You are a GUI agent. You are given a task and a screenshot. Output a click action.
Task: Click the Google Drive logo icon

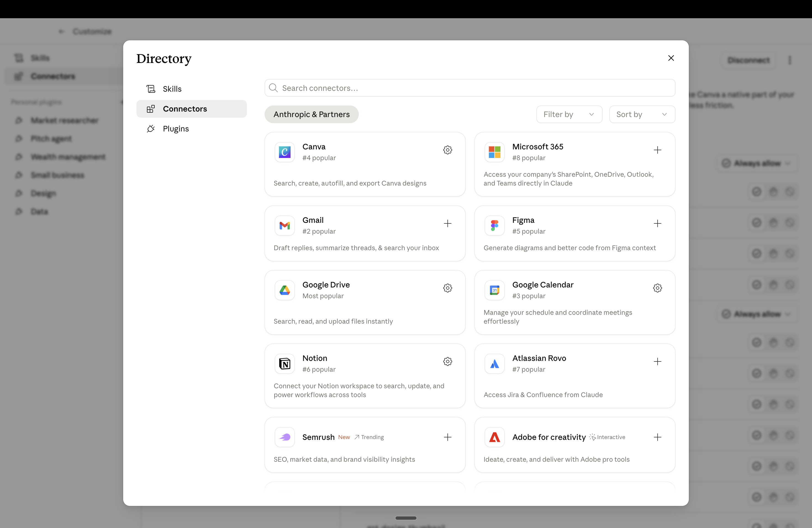(284, 290)
